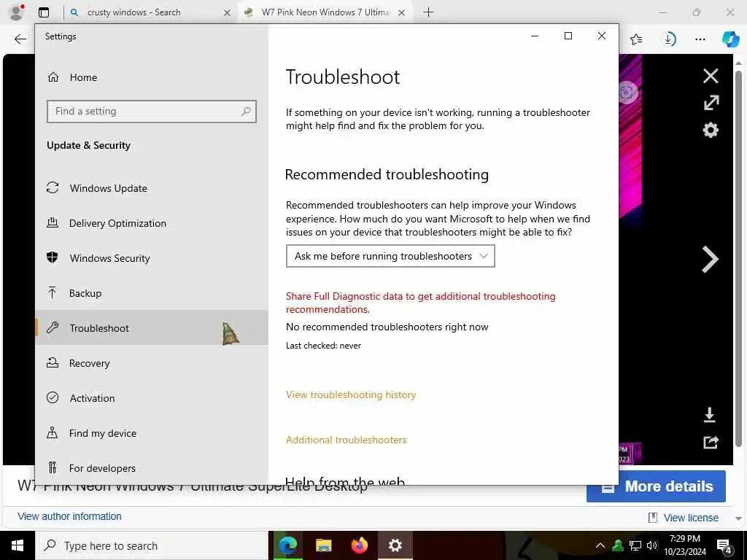Open Microsoft Edge from taskbar
Image resolution: width=747 pixels, height=560 pixels.
pos(287,545)
